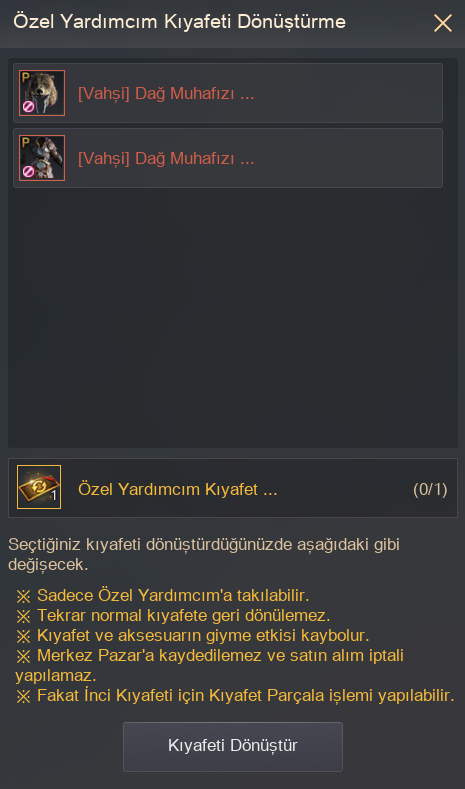Click the pink restricted badge on bear helmet
465x789 pixels.
tap(28, 107)
